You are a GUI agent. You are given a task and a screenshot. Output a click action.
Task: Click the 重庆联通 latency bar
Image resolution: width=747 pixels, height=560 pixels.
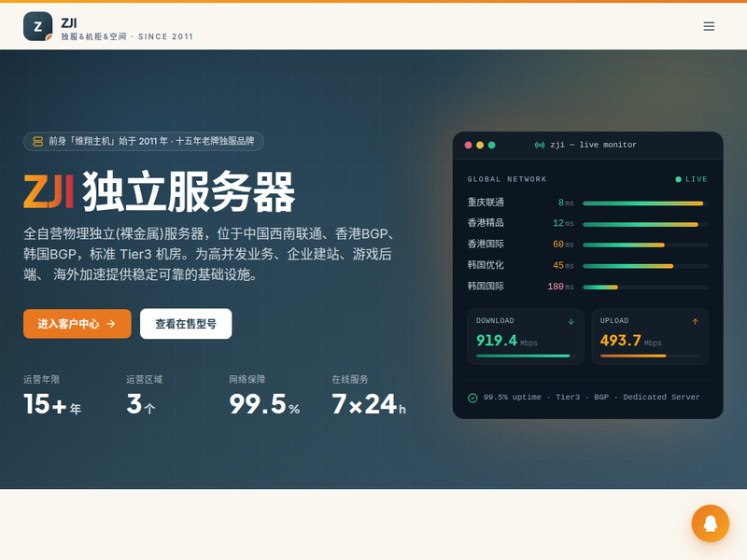tap(645, 203)
